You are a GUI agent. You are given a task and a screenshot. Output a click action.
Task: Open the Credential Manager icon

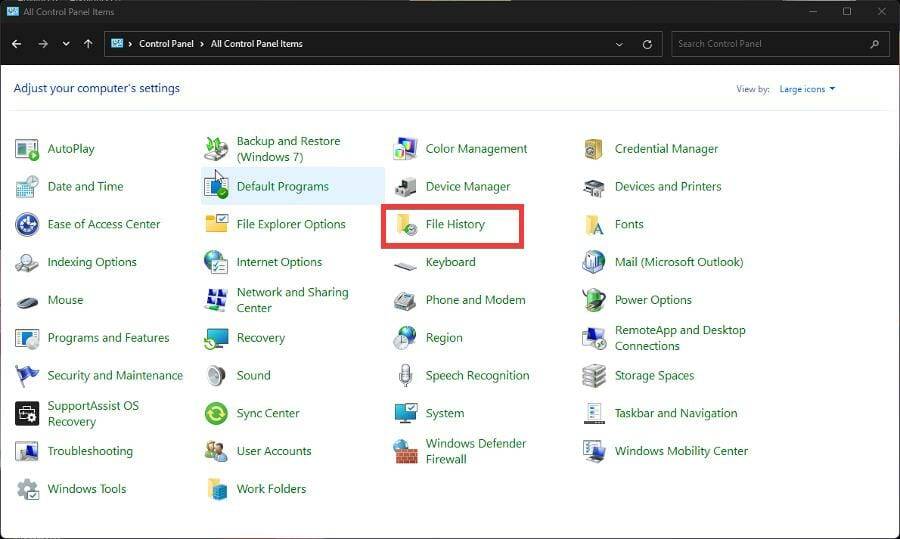pyautogui.click(x=593, y=149)
